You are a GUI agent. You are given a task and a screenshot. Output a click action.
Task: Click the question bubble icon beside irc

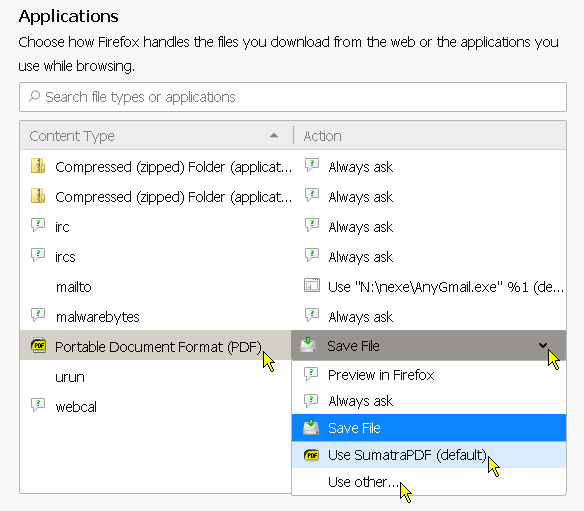(x=38, y=225)
